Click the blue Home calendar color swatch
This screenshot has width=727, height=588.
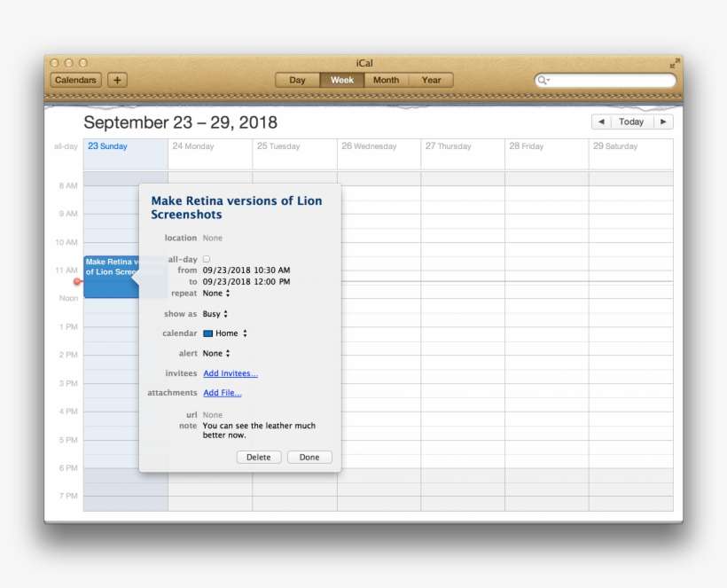206,333
